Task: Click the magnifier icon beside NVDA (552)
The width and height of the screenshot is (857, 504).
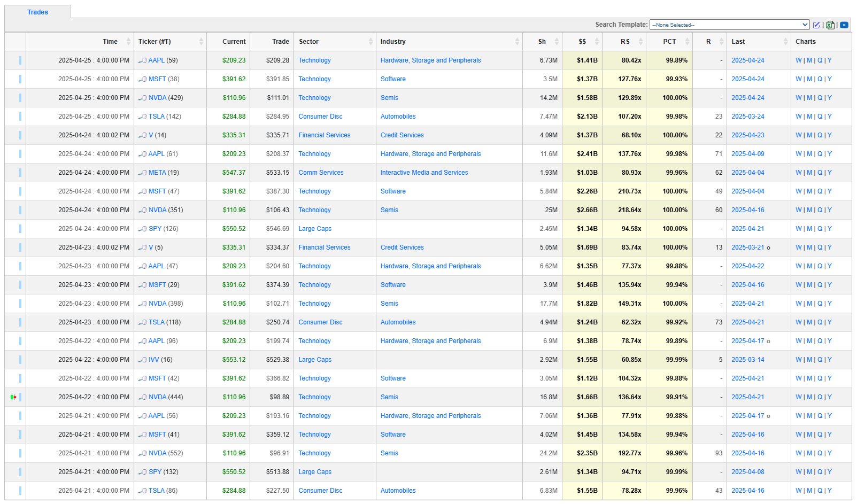Action: click(x=142, y=453)
